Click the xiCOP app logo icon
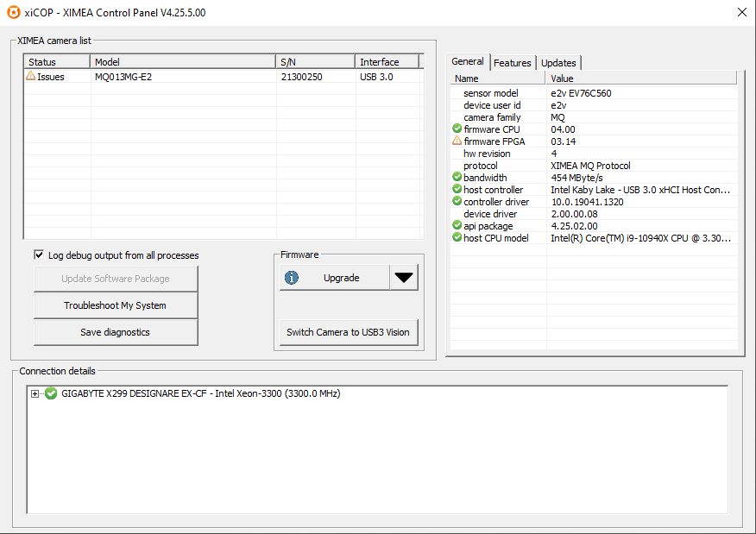This screenshot has height=534, width=756. tap(14, 13)
